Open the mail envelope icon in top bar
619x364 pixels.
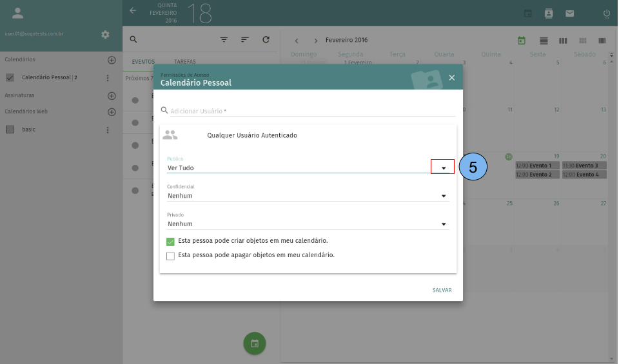(x=569, y=13)
